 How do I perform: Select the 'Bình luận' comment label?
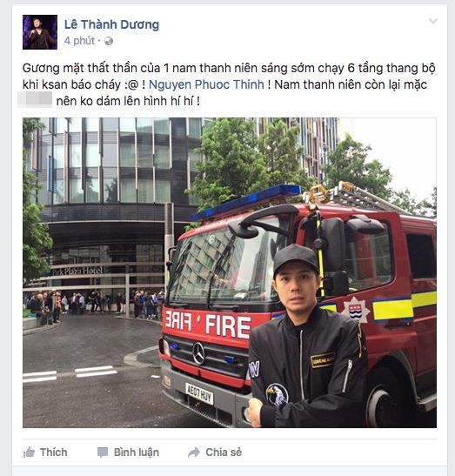coord(137,453)
